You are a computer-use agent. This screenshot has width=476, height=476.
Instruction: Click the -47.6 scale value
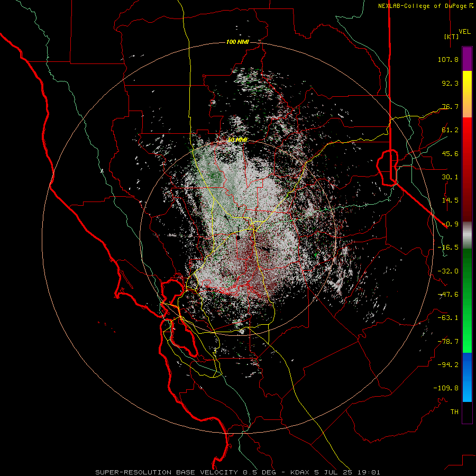coord(448,295)
